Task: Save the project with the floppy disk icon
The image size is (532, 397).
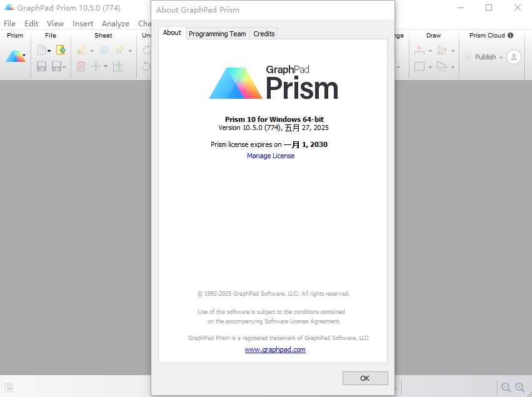Action: click(x=41, y=66)
